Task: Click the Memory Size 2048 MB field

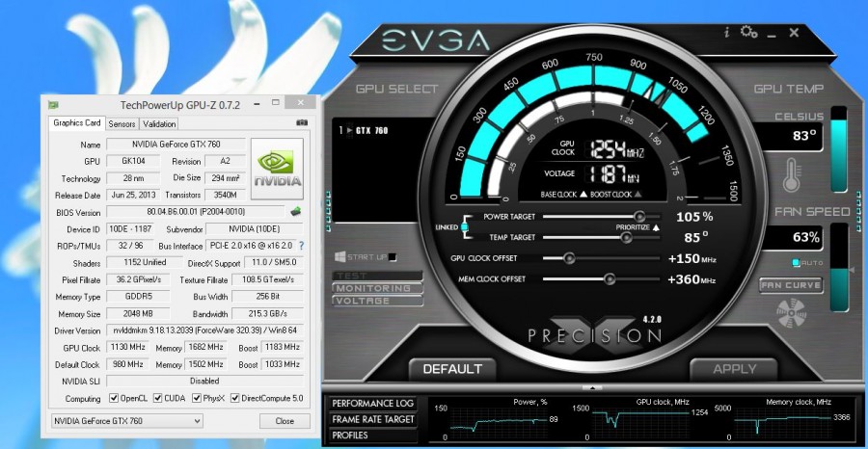Action: click(x=139, y=313)
